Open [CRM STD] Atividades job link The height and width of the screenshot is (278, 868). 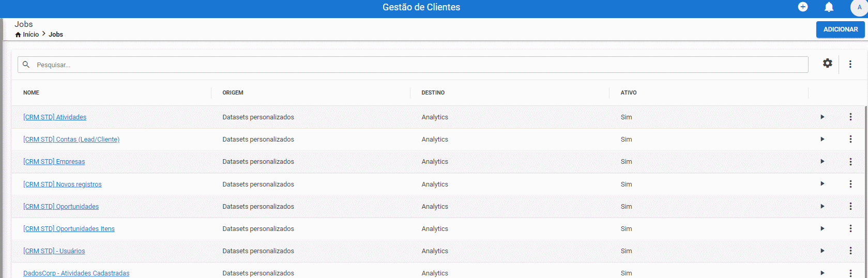pyautogui.click(x=55, y=117)
